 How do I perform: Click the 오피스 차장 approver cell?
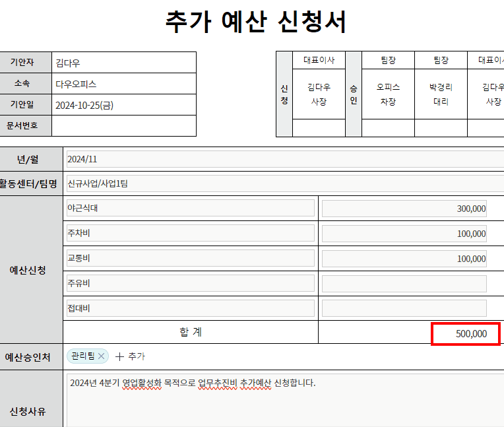coord(387,94)
